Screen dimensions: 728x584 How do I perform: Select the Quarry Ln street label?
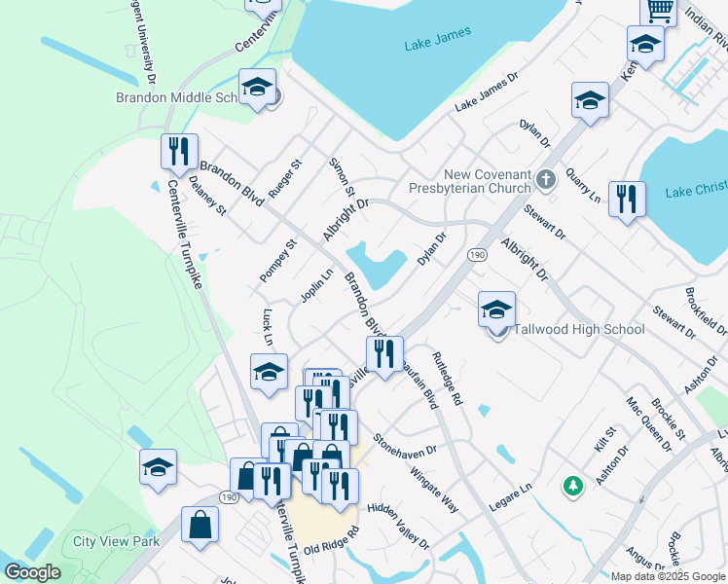click(583, 186)
